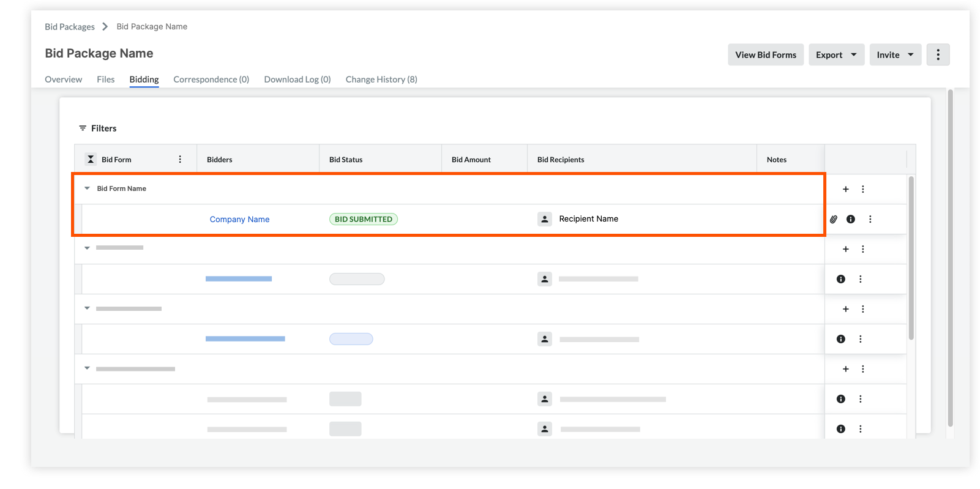Collapse the fourth bid form group
Screen dimensions: 980x489
tap(87, 368)
